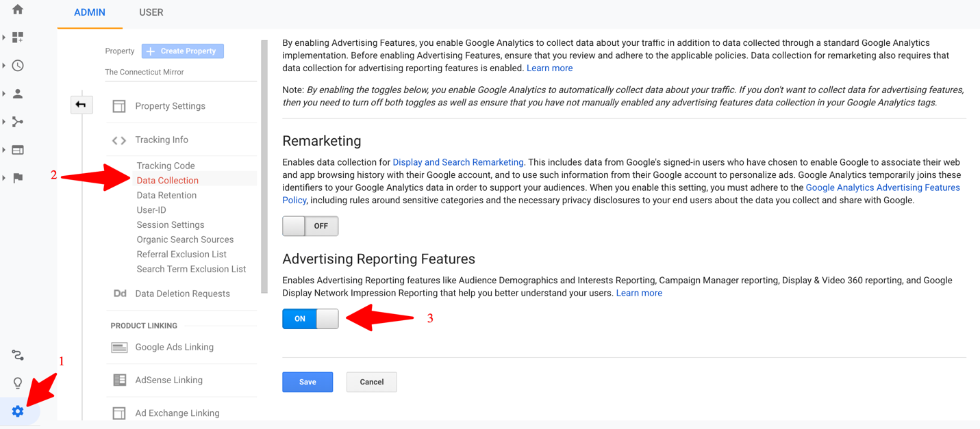Click the Data Deletion Requests Dd icon
This screenshot has width=980, height=429.
click(x=120, y=294)
